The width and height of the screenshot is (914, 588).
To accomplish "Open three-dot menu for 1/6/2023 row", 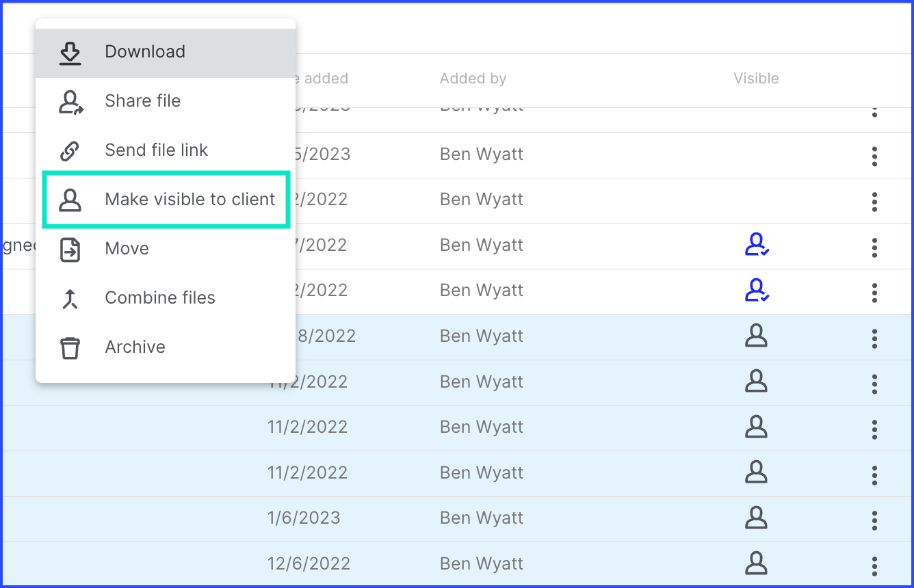I will click(874, 520).
